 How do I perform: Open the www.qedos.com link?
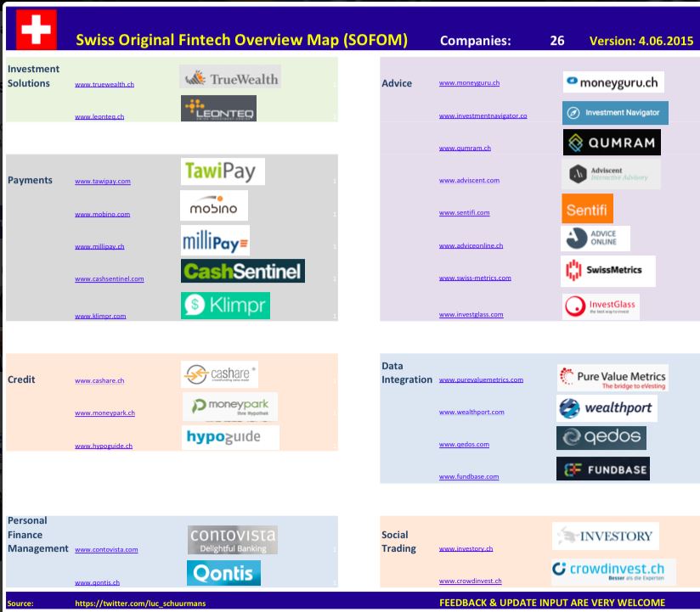click(465, 444)
